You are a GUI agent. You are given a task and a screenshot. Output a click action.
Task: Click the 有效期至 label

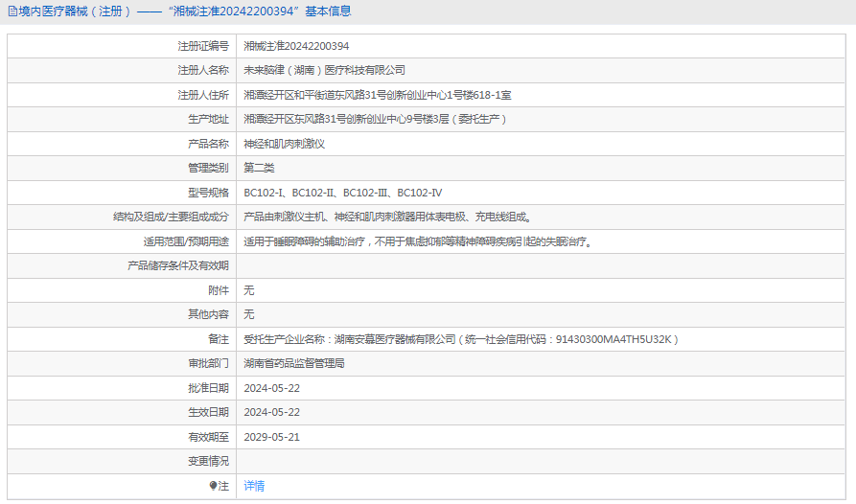(x=209, y=437)
